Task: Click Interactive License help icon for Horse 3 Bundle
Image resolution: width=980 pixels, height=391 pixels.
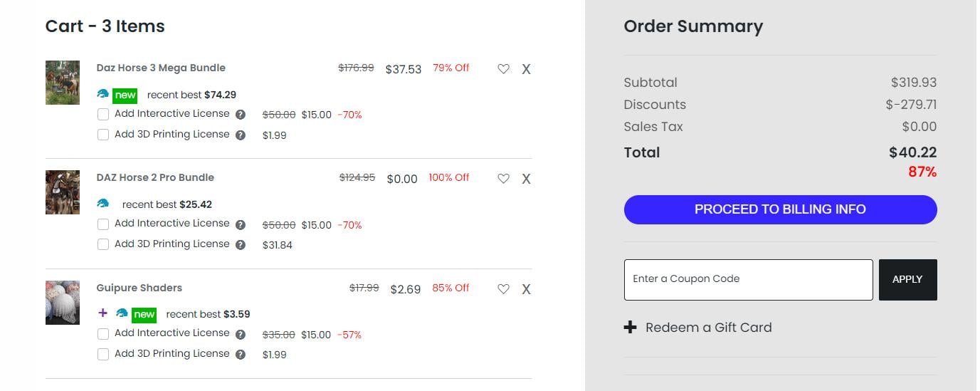Action: pos(241,115)
